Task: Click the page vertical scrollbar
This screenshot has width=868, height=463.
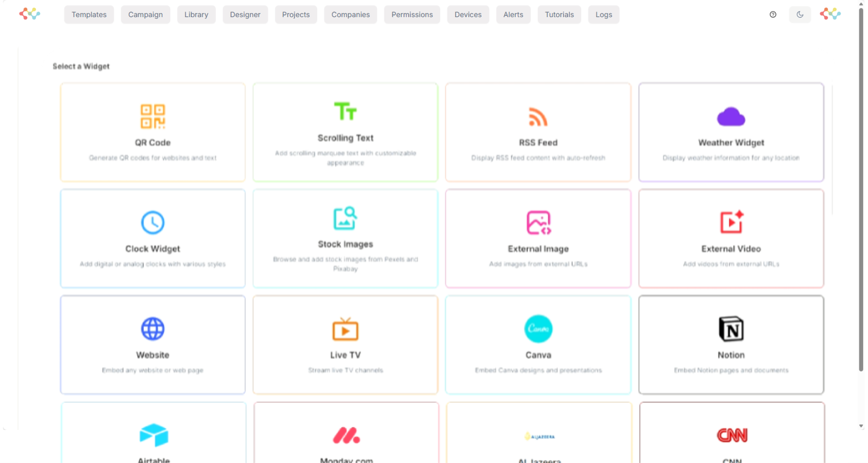Action: (861, 190)
